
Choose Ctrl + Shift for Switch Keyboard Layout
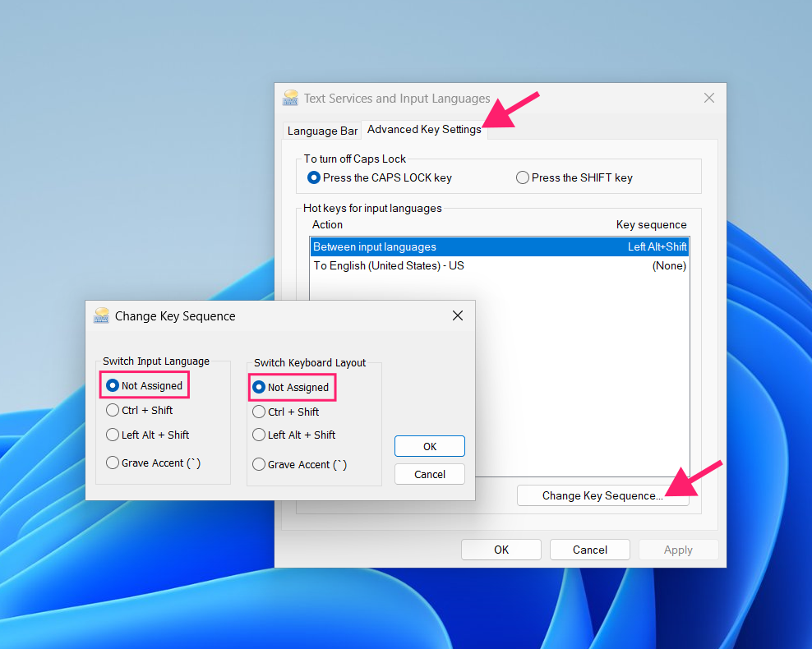click(286, 412)
